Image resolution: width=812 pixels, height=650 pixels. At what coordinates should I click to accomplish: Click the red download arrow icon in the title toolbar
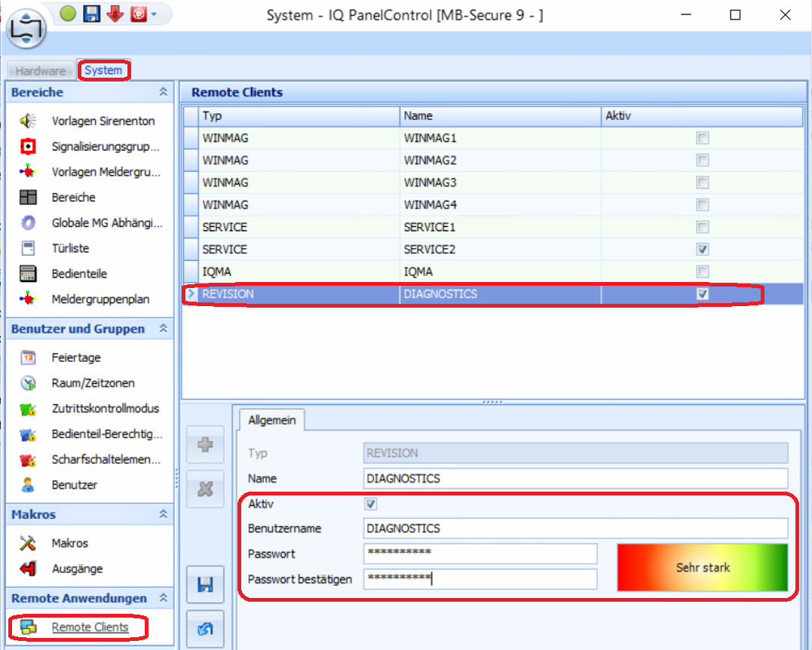click(x=115, y=14)
